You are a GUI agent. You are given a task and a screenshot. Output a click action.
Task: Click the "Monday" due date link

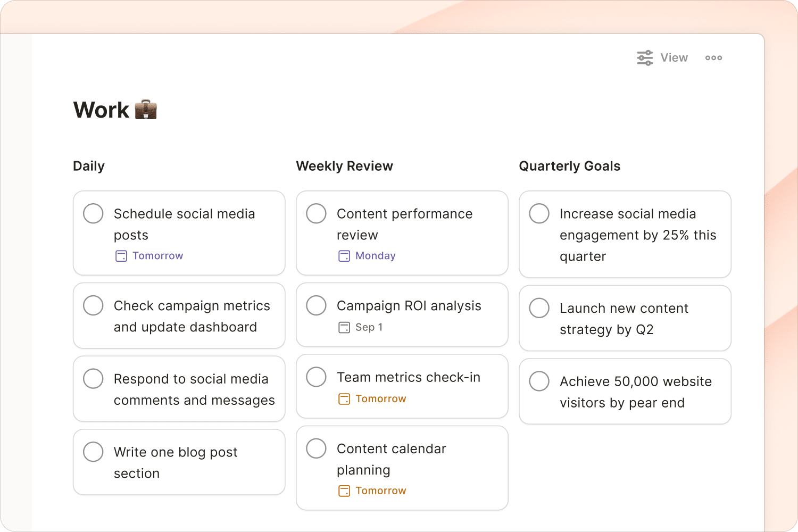[375, 256]
